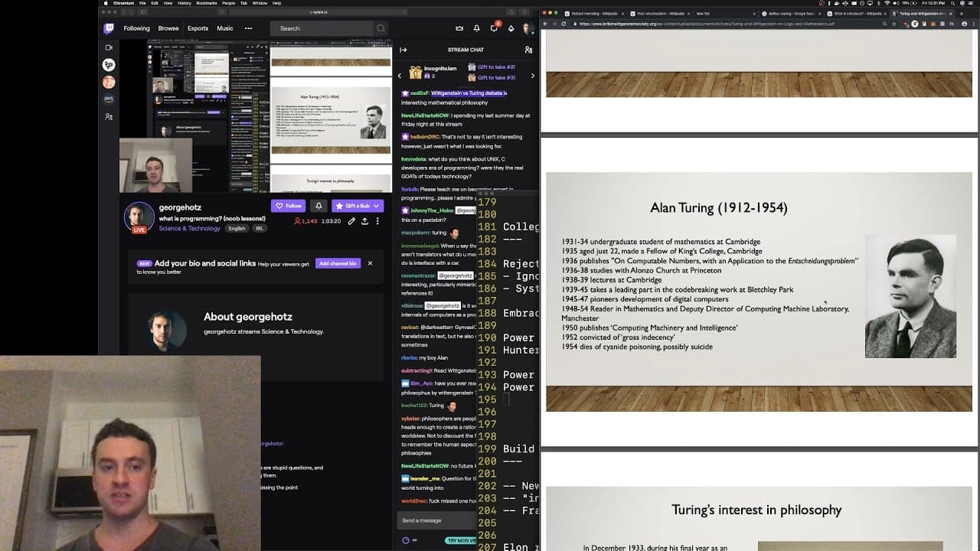Go to next gift leaderboard entry arrow
980x551 pixels.
click(x=532, y=76)
